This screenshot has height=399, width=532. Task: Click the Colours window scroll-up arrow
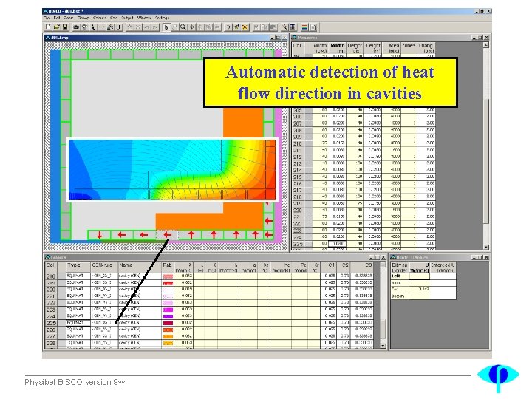coord(383,265)
